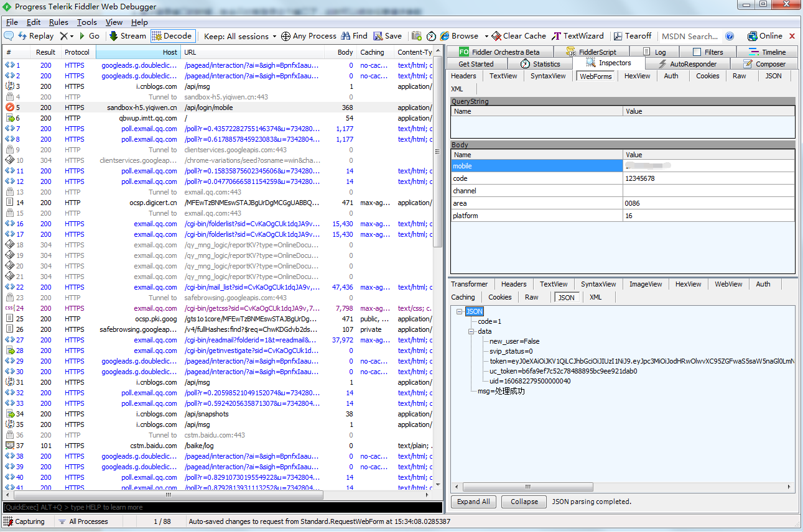Open the Log tab
The width and height of the screenshot is (803, 532).
[654, 52]
